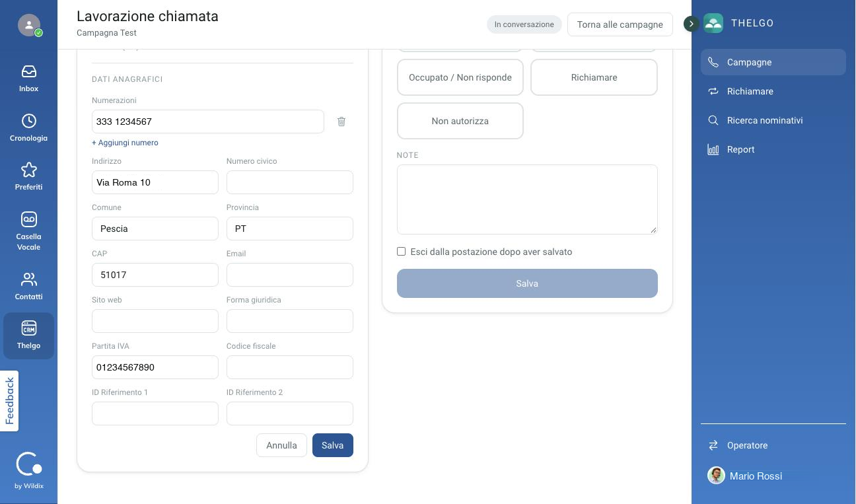Click Mario Rossi profile avatar
The height and width of the screenshot is (504, 856).
pos(716,475)
